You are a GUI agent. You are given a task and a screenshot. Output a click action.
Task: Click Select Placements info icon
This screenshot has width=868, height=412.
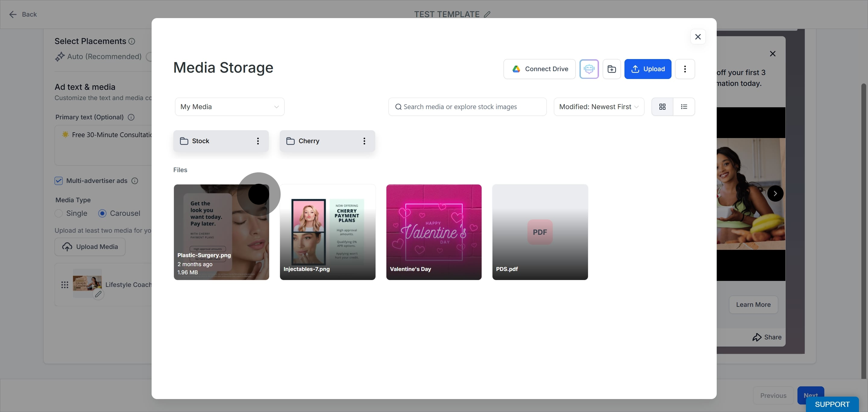[x=132, y=41]
